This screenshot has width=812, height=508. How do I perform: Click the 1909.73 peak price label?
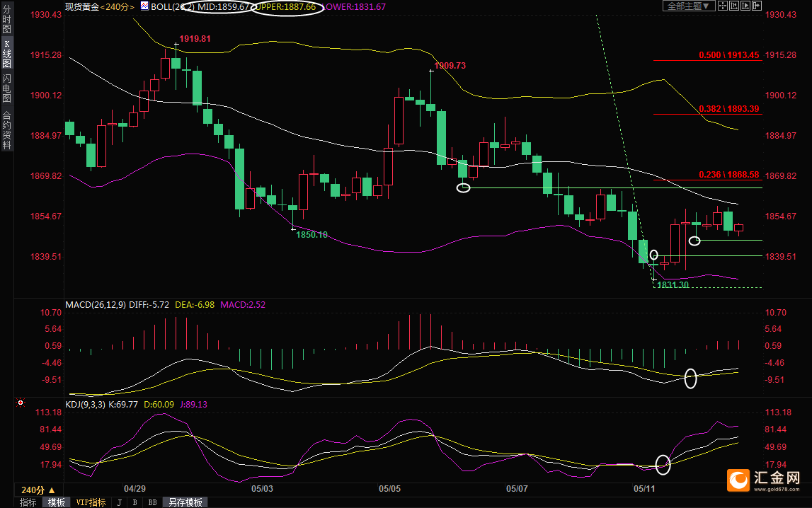point(450,66)
